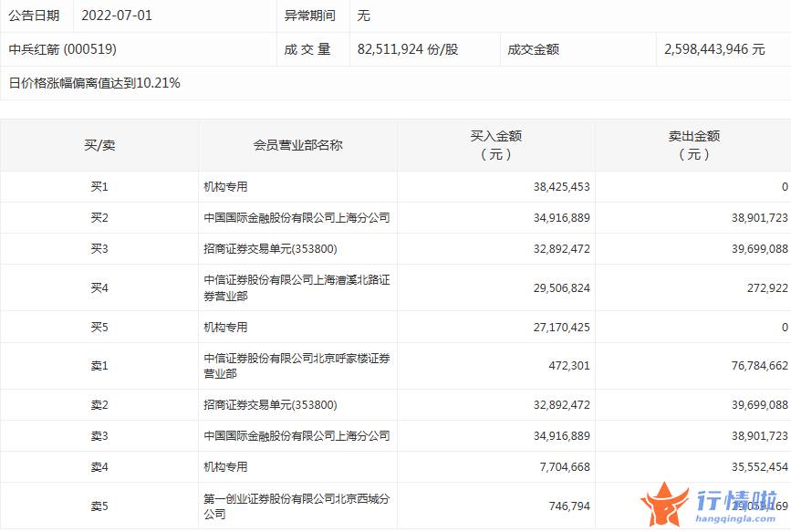Image resolution: width=791 pixels, height=532 pixels.
Task: Click the 卖出金额(元) column header
Action: [x=694, y=145]
